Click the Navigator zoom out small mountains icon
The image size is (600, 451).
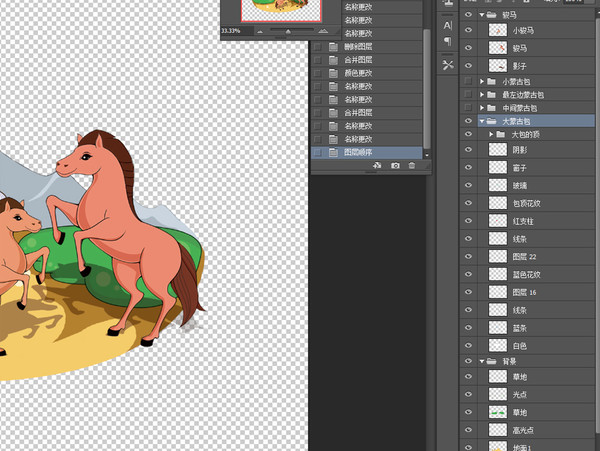(260, 31)
